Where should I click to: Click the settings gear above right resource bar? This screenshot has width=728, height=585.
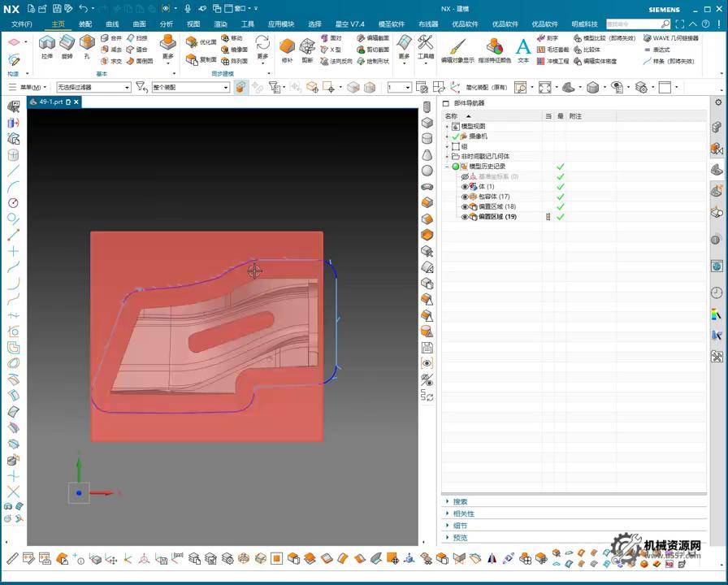(717, 102)
